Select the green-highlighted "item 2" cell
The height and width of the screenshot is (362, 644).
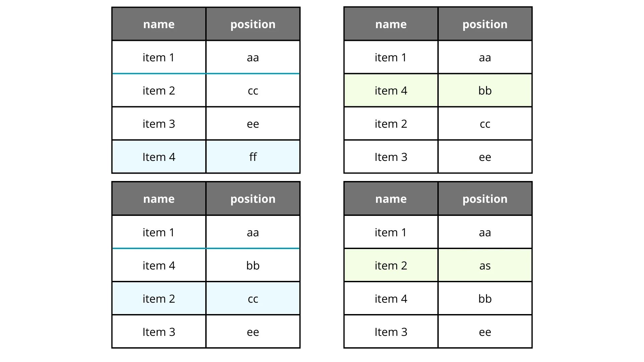point(391,265)
